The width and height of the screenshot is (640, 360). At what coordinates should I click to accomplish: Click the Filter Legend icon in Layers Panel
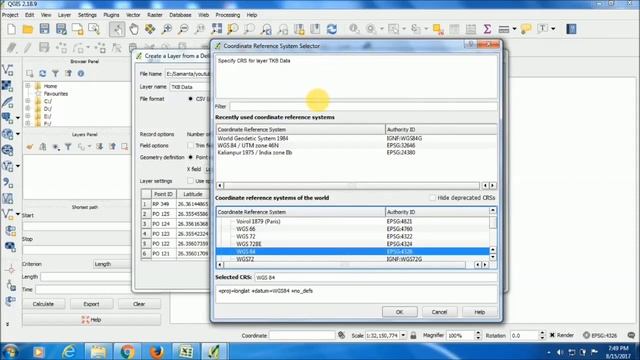pos(68,147)
